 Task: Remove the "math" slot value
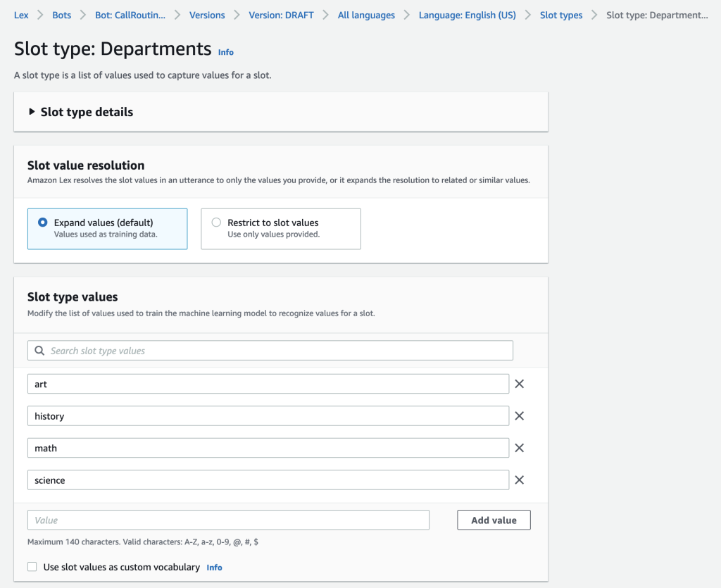click(519, 448)
